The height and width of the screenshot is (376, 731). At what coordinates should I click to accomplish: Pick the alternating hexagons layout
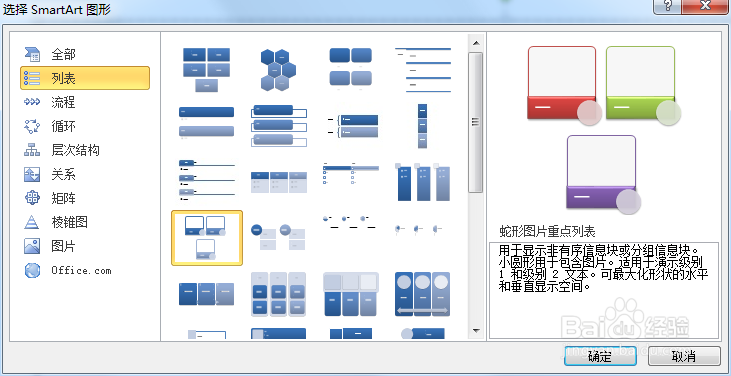tap(278, 69)
